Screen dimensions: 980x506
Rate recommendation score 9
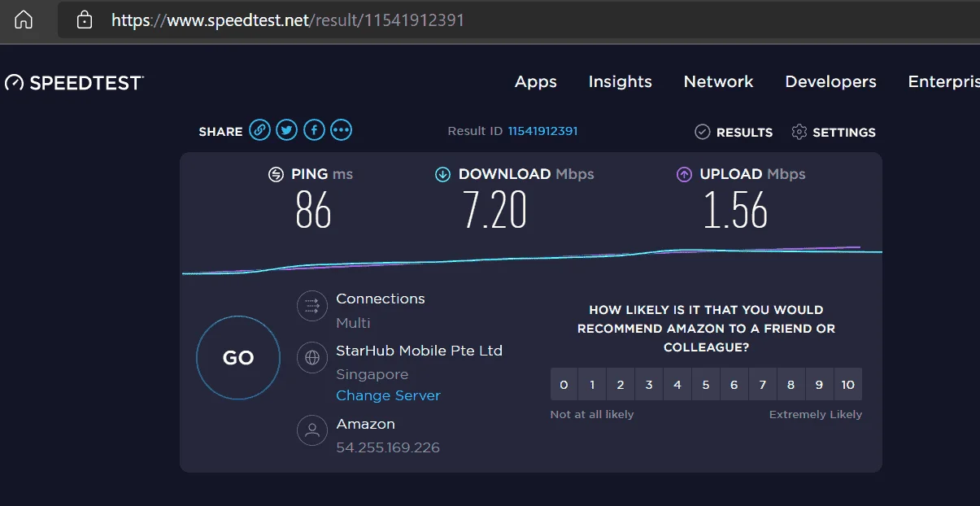point(820,384)
